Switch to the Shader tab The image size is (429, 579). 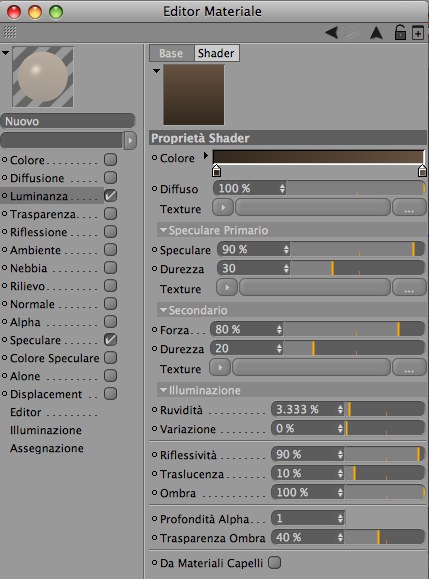point(216,53)
